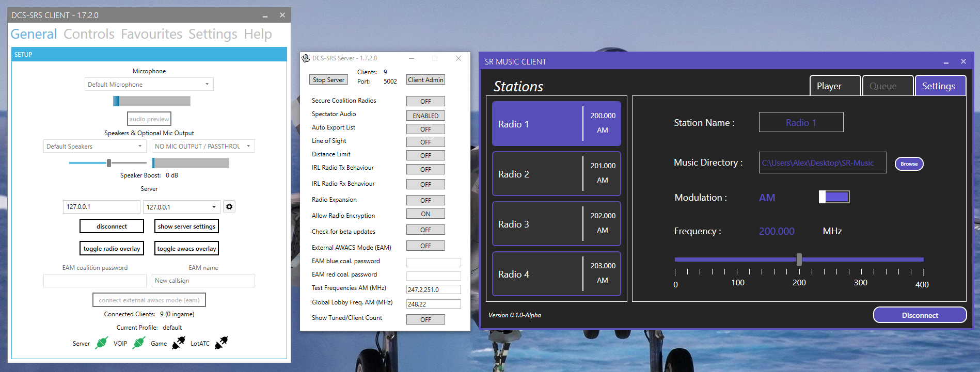Click the LotATC connection status plug icon

pos(221,343)
